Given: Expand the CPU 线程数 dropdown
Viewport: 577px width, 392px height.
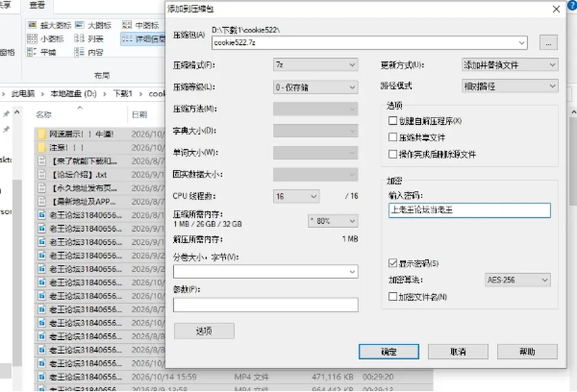Looking at the screenshot, I should [296, 196].
